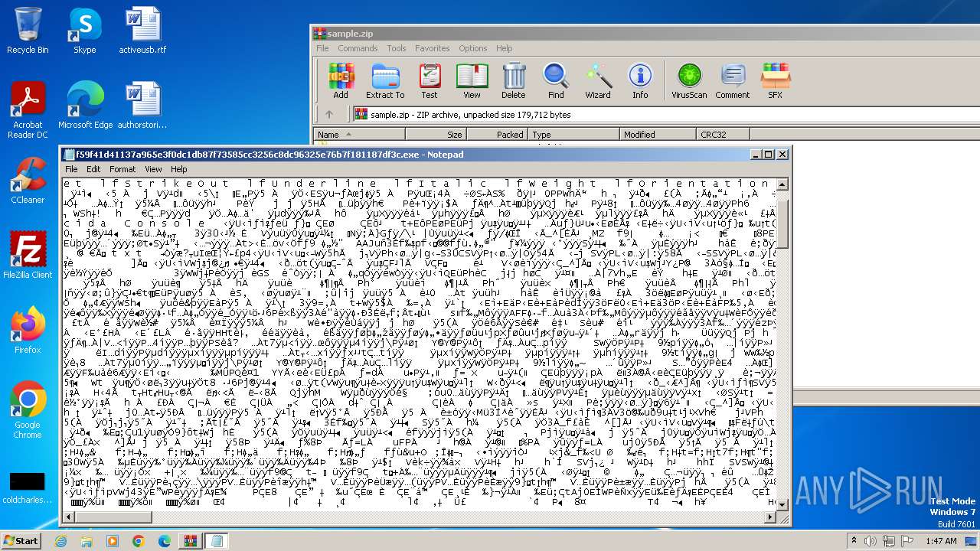Select Skype desktop shortcut

pyautogui.click(x=84, y=31)
